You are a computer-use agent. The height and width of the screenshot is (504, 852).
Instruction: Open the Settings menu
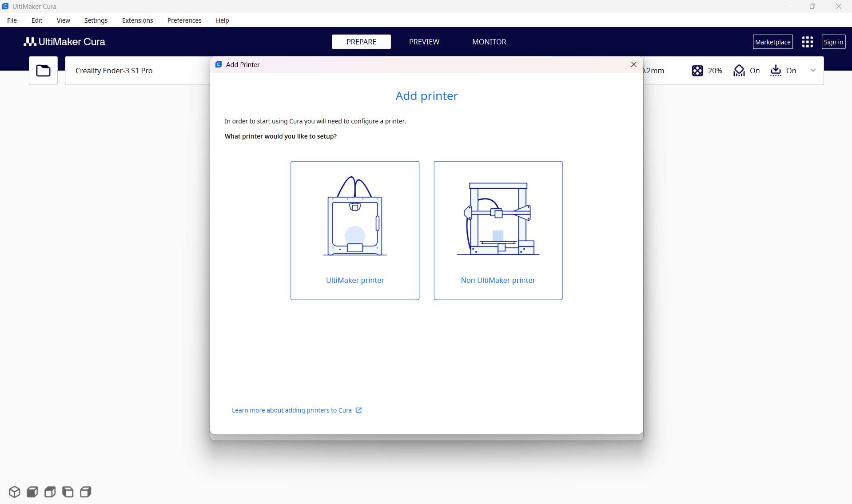96,20
